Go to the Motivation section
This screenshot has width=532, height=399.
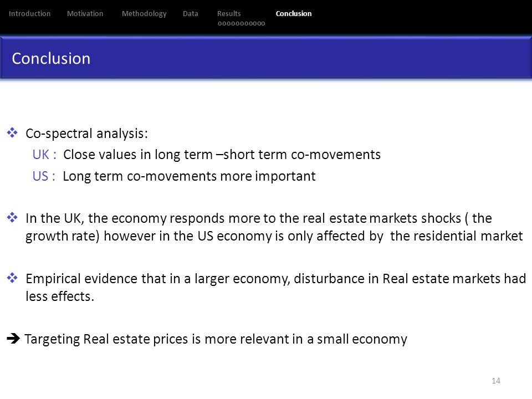click(x=85, y=13)
